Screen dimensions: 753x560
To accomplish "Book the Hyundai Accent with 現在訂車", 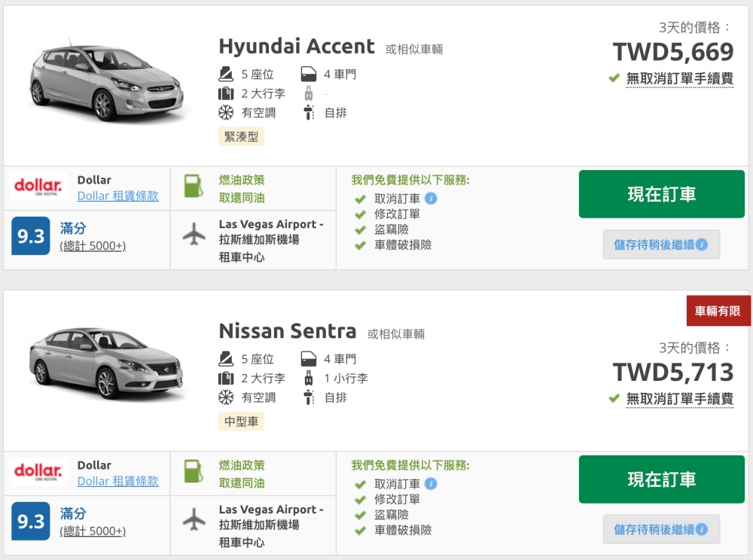I will [661, 194].
